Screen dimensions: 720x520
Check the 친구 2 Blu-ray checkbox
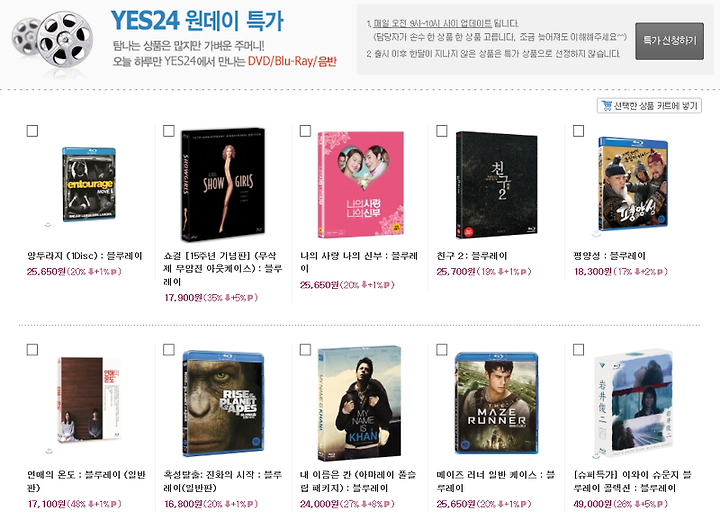pos(441,131)
